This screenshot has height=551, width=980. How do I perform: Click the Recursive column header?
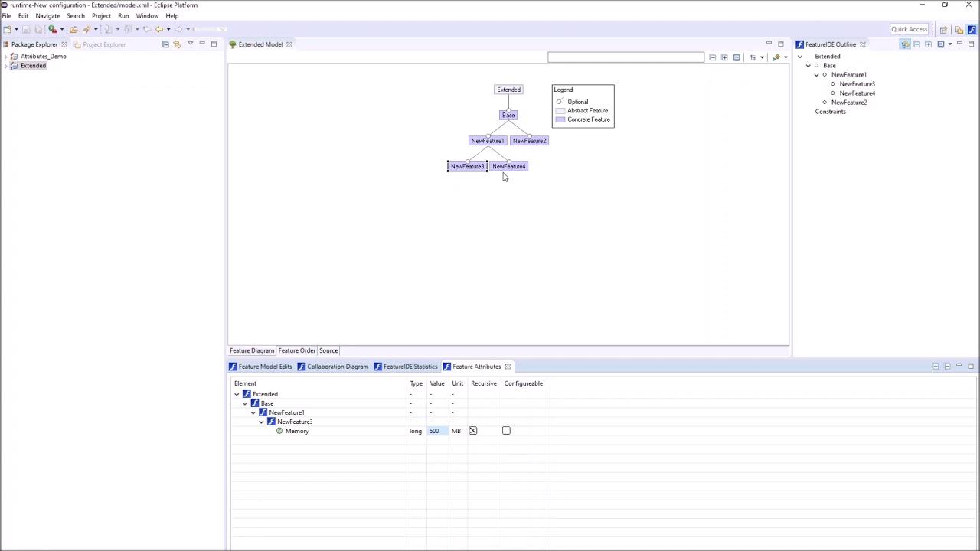pyautogui.click(x=484, y=383)
